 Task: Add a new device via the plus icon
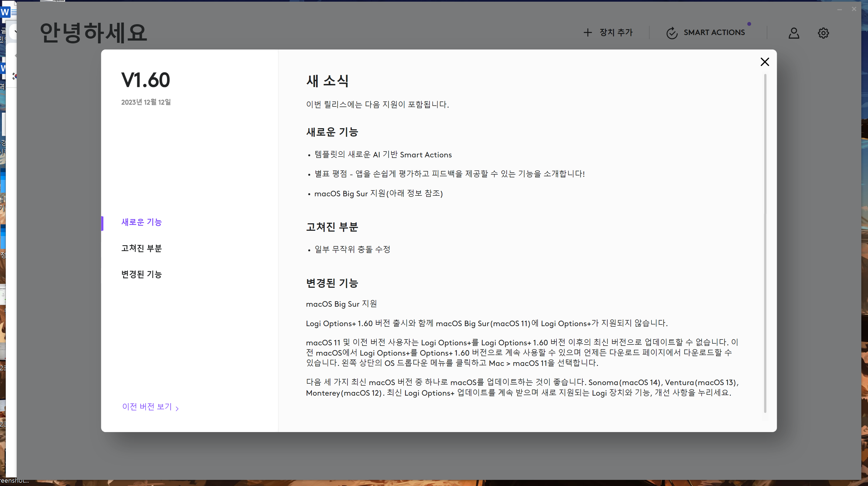click(x=588, y=32)
